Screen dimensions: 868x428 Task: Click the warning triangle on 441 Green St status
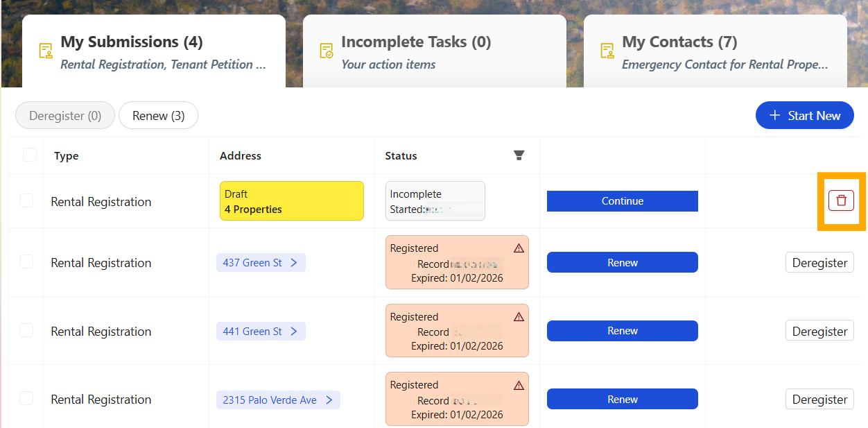(x=519, y=317)
